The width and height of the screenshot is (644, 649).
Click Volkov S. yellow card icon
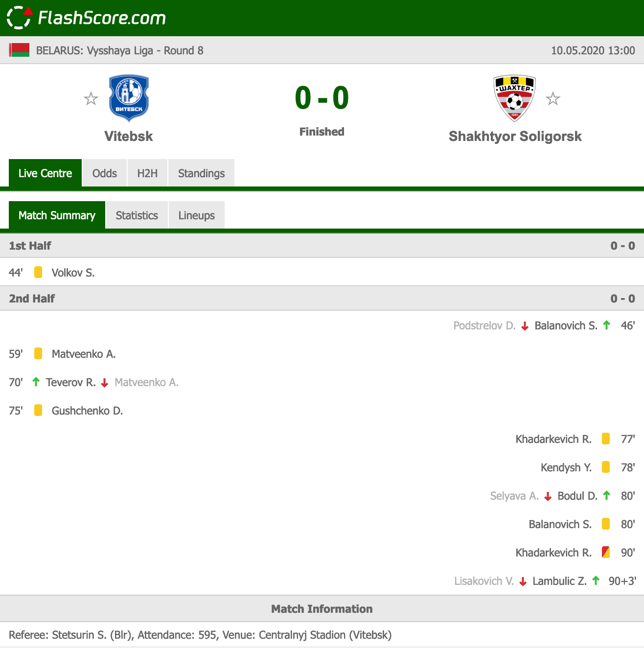[38, 272]
